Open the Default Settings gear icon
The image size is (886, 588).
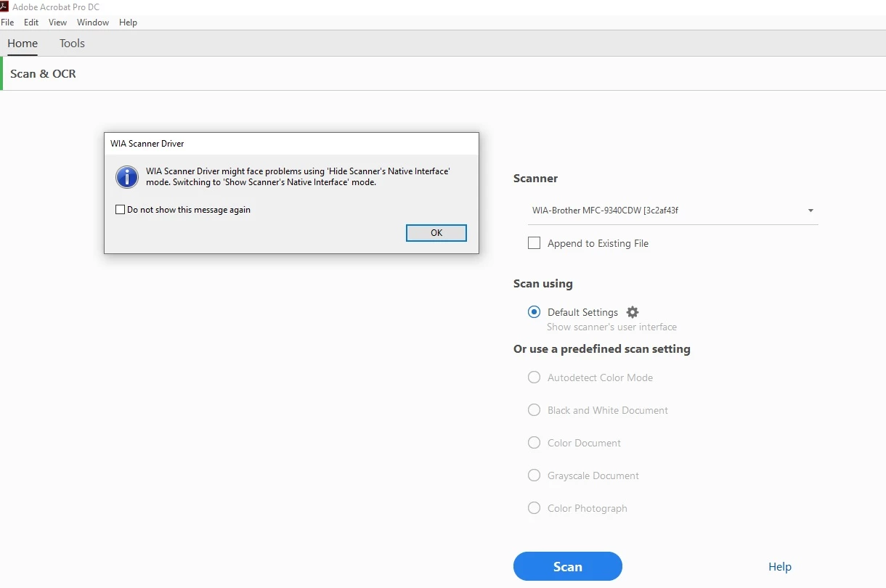(633, 312)
